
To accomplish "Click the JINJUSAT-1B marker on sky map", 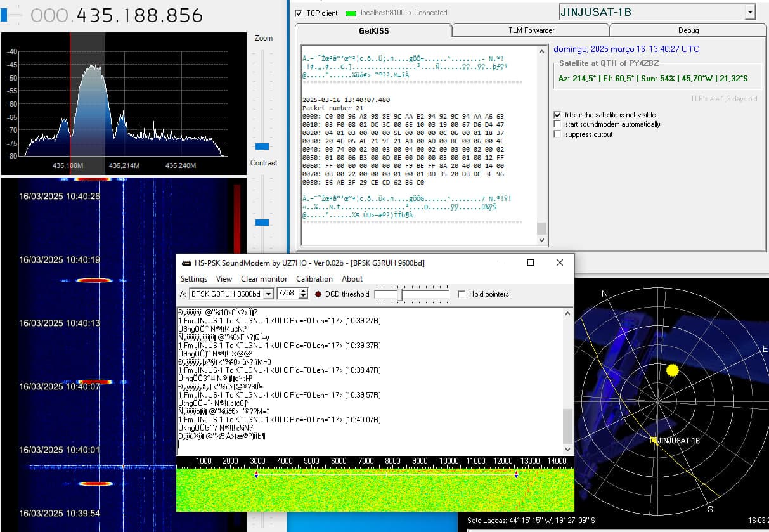I will click(x=654, y=440).
